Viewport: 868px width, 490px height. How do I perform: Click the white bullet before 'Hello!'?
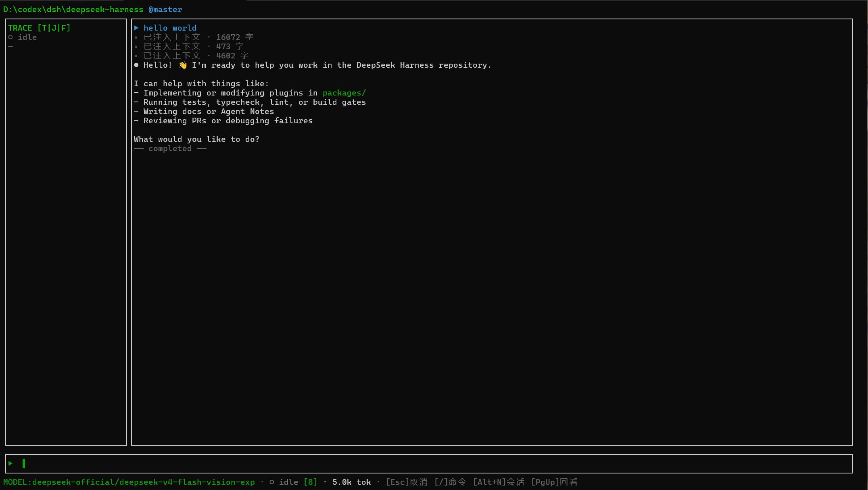(x=136, y=65)
